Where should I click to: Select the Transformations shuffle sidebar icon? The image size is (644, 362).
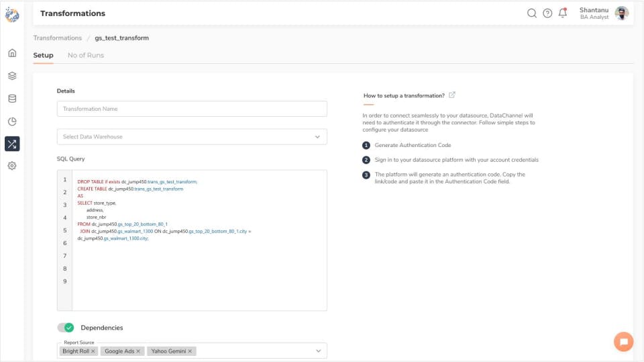(12, 144)
